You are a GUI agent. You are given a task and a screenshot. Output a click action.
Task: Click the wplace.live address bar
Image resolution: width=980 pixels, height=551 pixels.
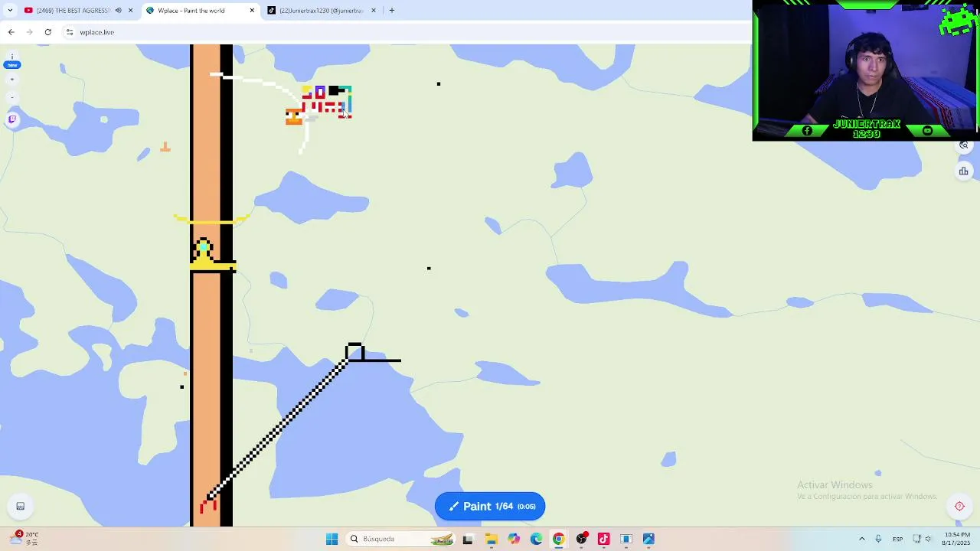(x=406, y=32)
